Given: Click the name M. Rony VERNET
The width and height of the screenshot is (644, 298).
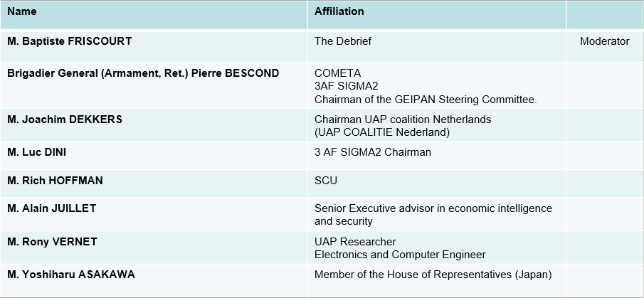Looking at the screenshot, I should [52, 242].
